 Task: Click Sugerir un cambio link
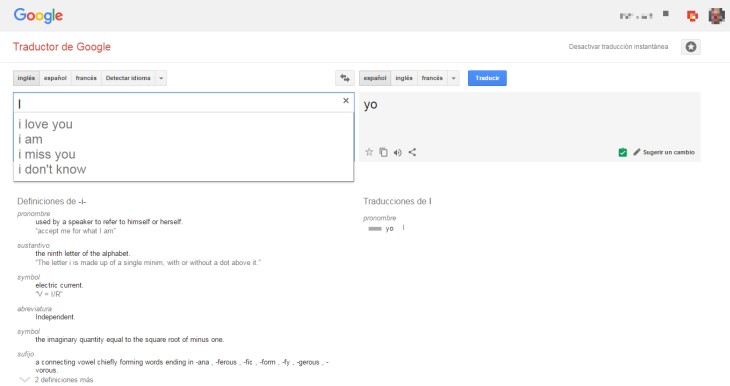coord(669,152)
